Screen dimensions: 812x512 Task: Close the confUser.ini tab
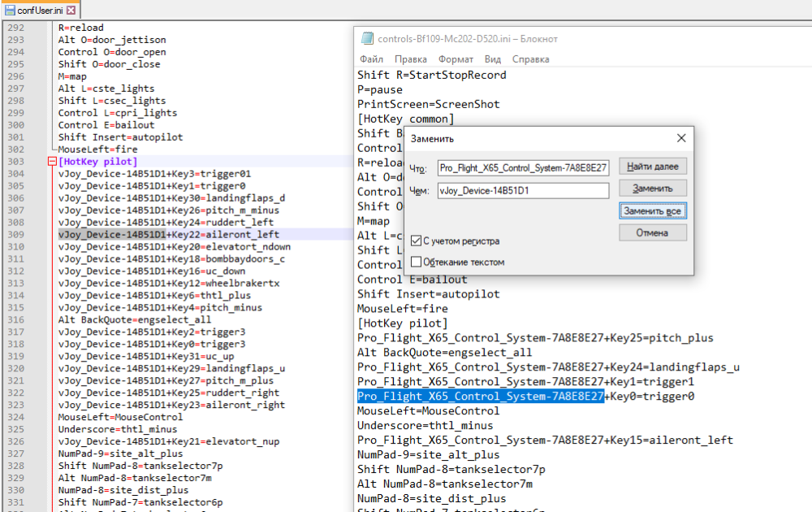(x=71, y=10)
